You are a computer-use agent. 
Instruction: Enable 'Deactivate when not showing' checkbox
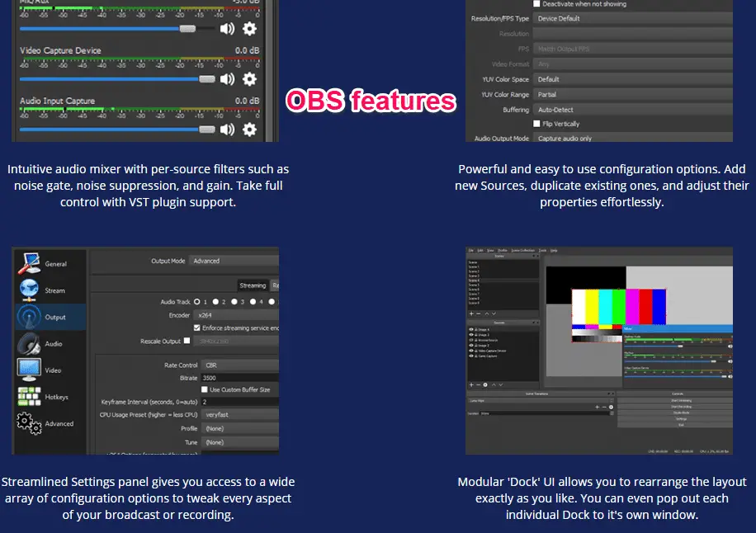(536, 4)
